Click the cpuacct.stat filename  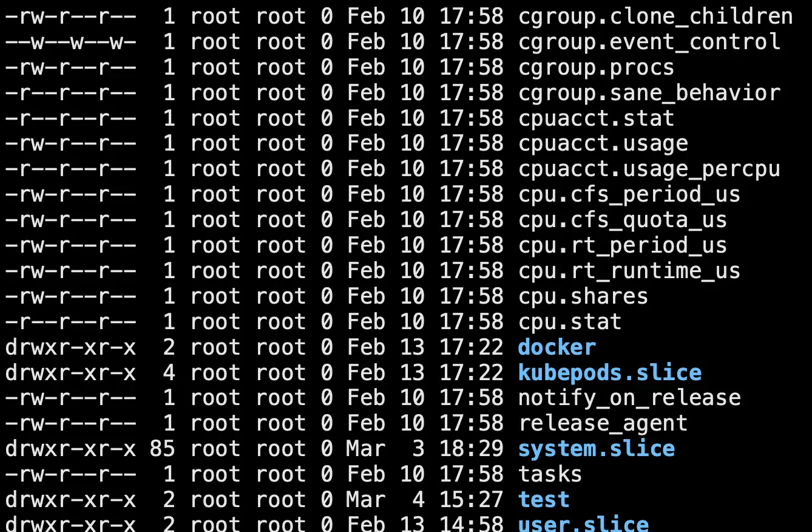596,118
